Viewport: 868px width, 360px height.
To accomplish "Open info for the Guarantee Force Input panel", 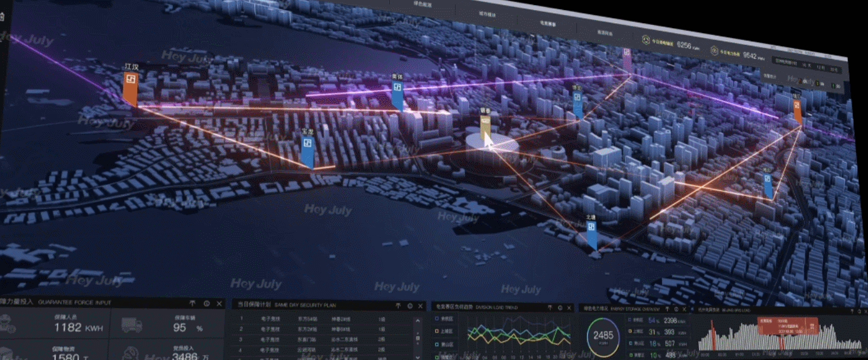I will click(x=207, y=304).
